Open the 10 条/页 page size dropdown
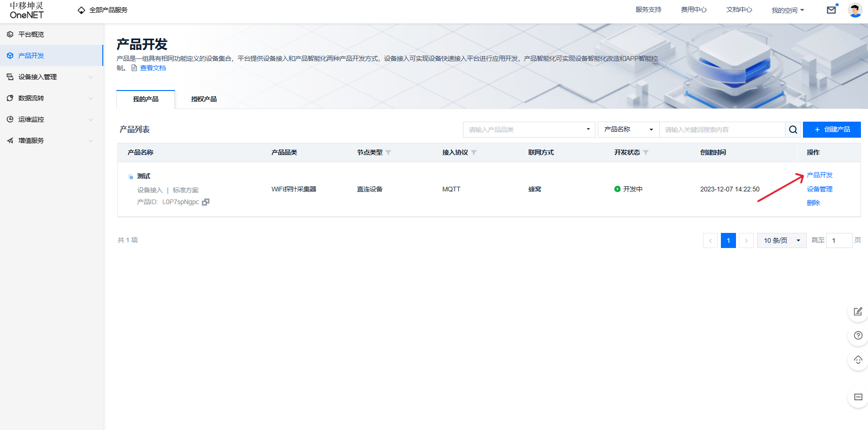Screen dimensions: 868x430 click(x=781, y=240)
